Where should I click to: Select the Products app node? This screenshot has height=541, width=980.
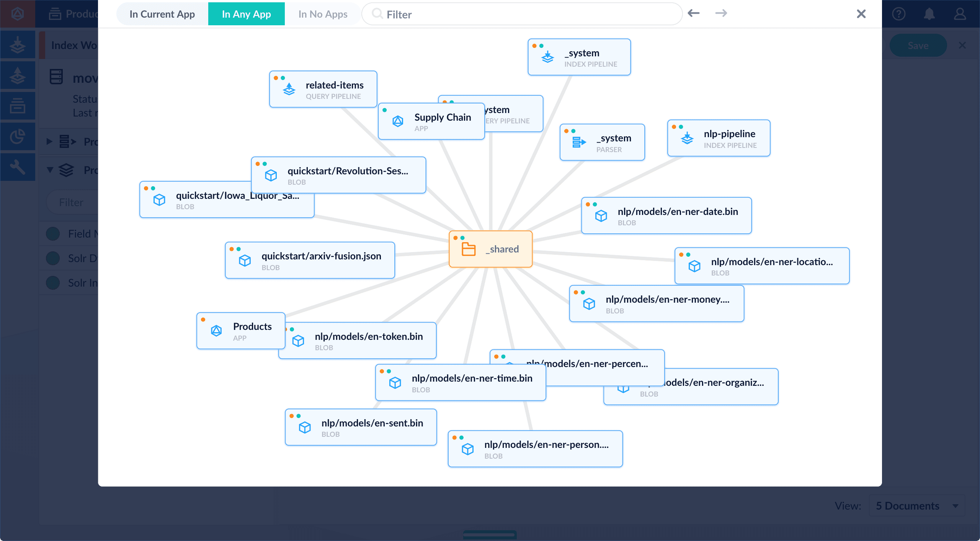(241, 331)
